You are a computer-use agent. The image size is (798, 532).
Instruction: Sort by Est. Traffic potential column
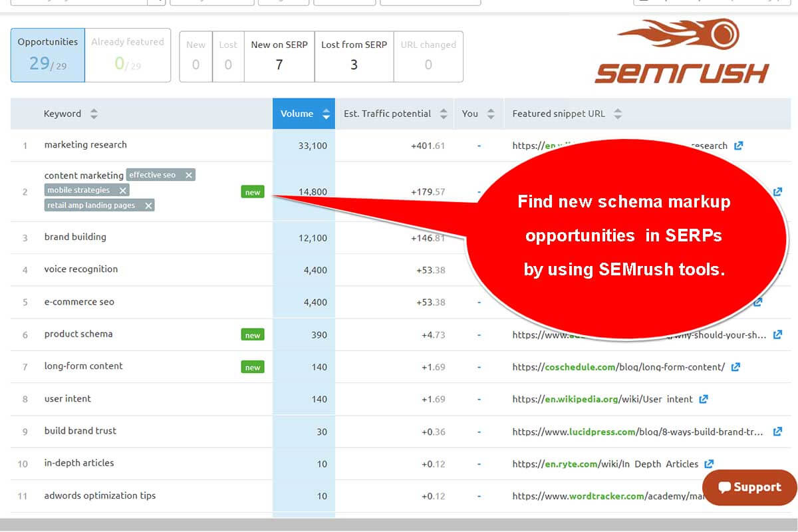[444, 114]
